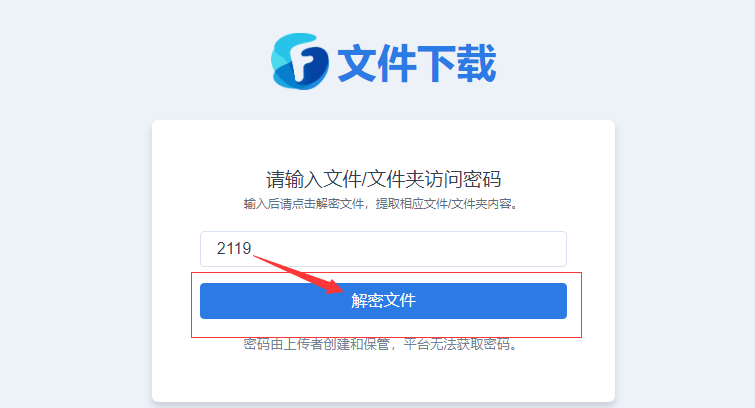Click blank white card area below the footer note

tap(383, 378)
